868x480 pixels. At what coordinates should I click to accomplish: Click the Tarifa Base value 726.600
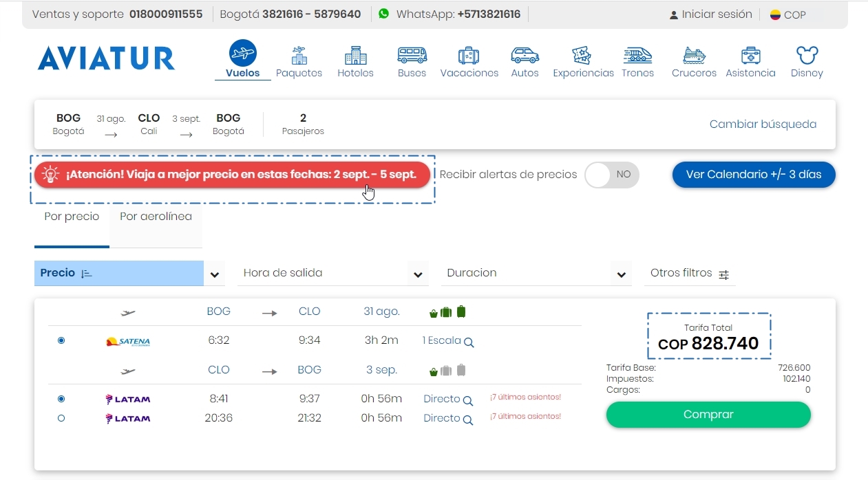point(794,368)
